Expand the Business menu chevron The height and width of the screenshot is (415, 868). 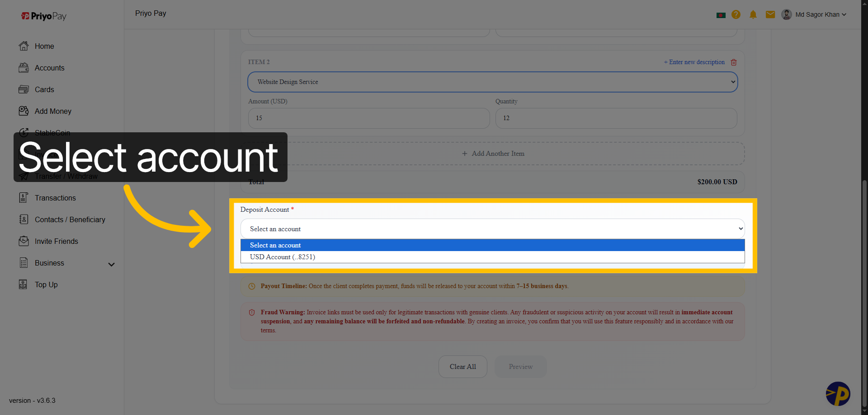tap(111, 264)
